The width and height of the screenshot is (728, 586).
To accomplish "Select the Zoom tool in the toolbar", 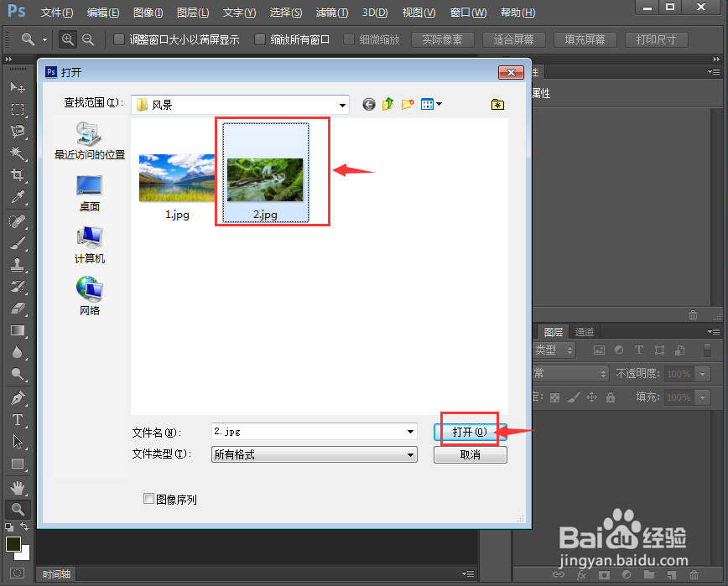I will (x=18, y=508).
